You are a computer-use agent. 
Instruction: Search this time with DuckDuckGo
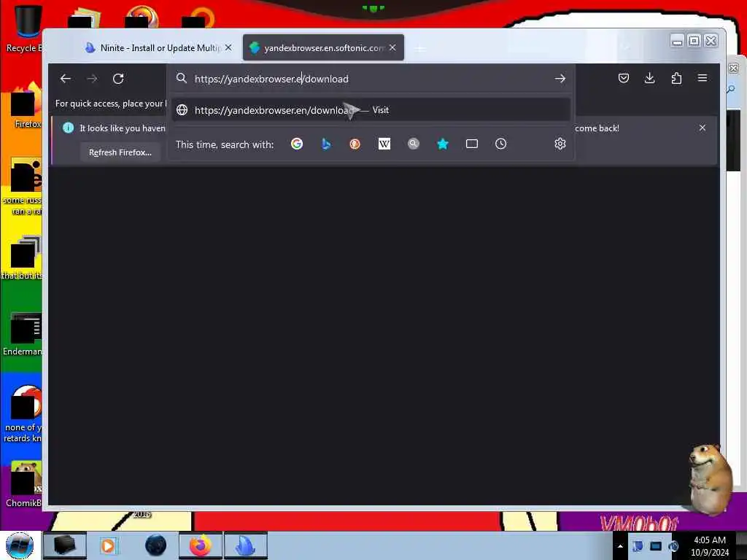[x=355, y=144]
